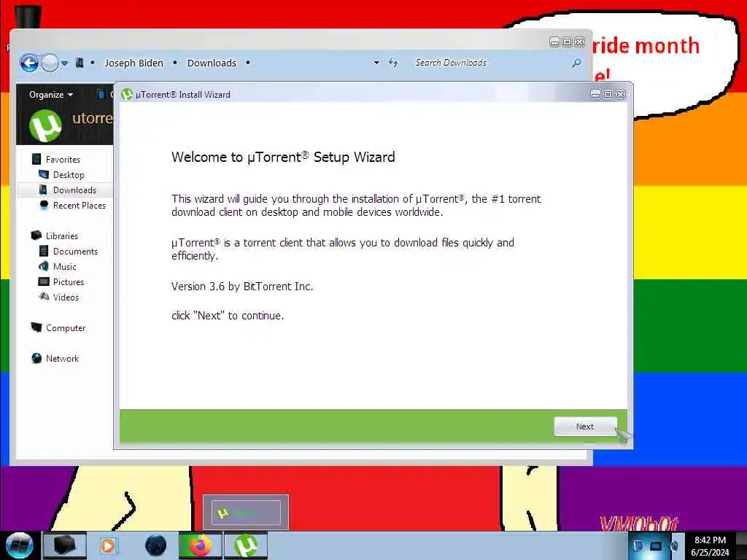Click the 'Version 3.6 by BitTorrent Inc.' text

click(242, 286)
